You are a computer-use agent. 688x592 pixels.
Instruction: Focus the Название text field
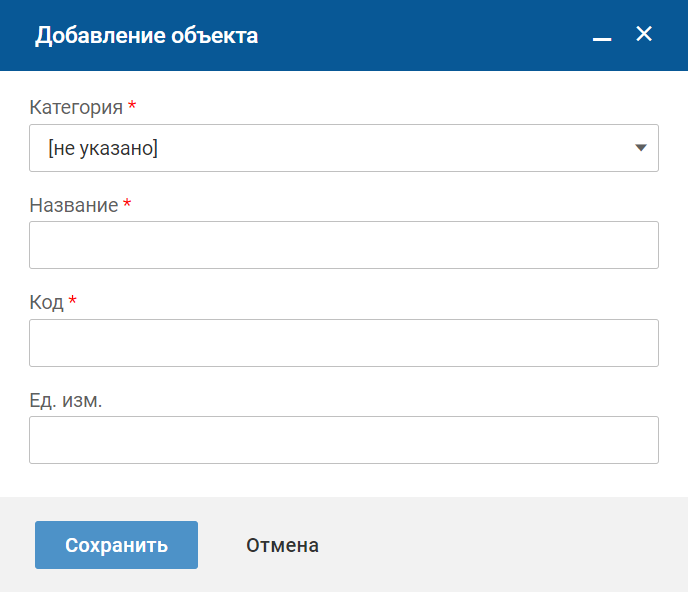point(343,245)
